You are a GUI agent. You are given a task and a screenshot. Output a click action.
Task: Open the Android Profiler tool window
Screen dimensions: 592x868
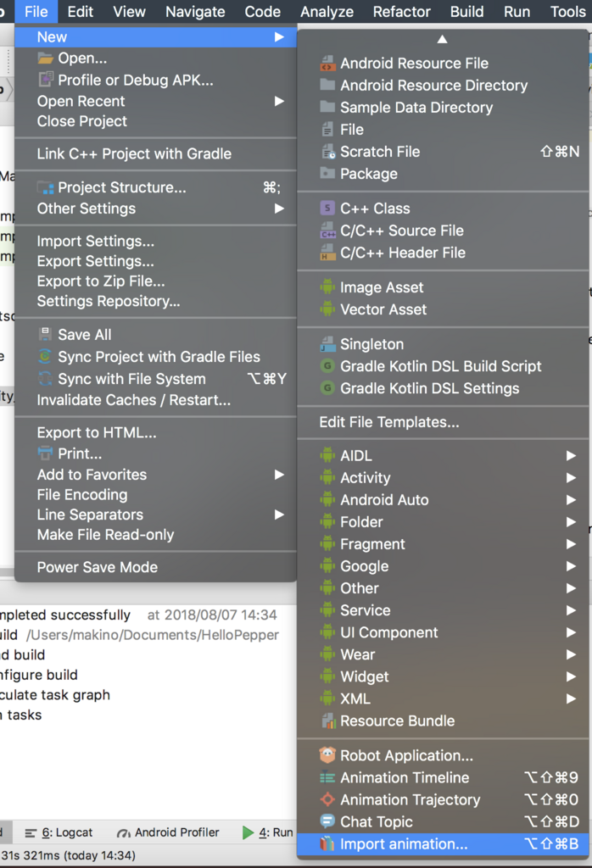[x=168, y=832]
